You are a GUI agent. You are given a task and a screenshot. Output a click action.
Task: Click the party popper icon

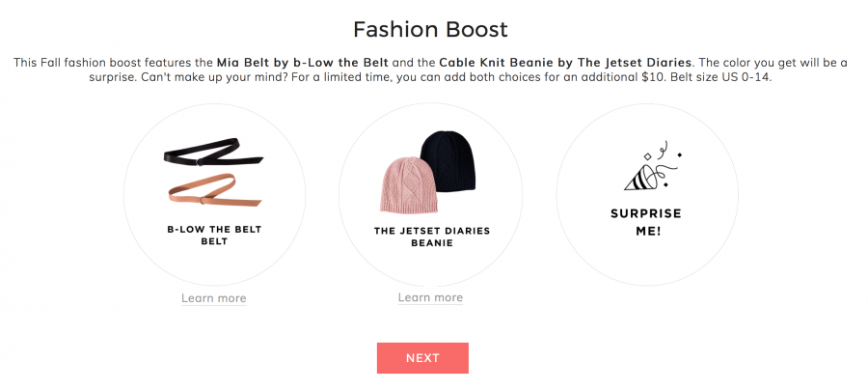(648, 169)
